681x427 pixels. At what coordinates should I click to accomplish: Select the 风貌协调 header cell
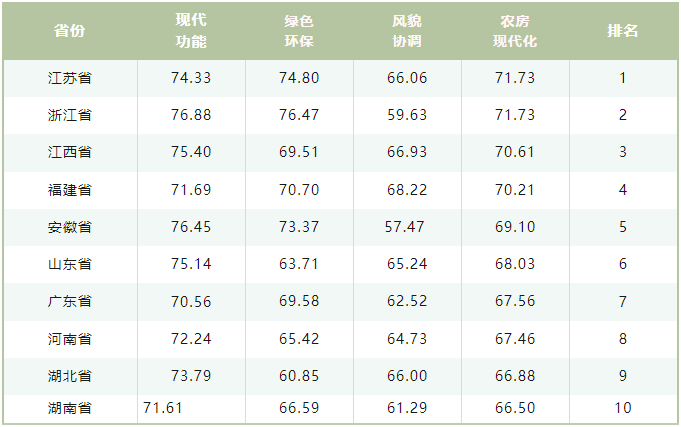407,31
